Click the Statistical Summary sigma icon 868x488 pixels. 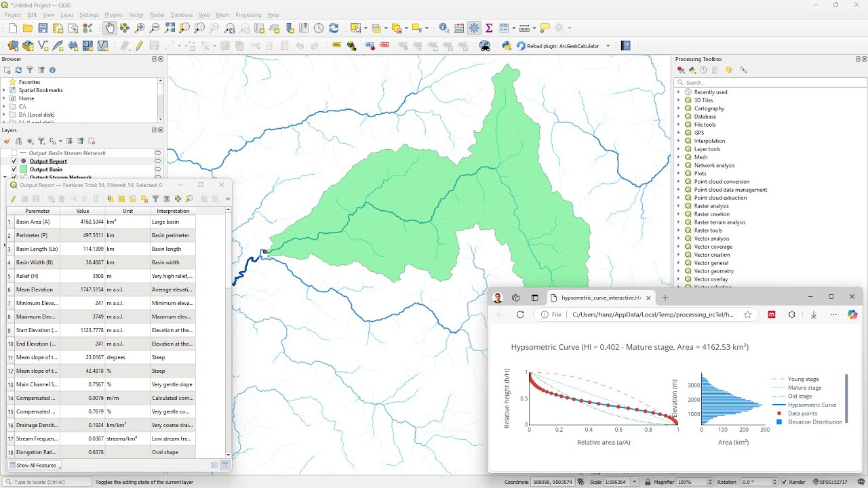(489, 28)
